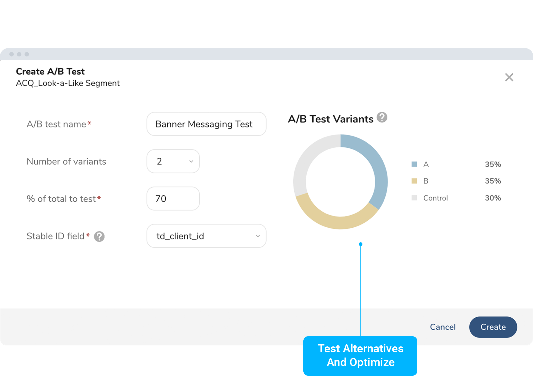Viewport: 533px width, 392px height.
Task: Close the Create A/B Test dialog
Action: [509, 77]
